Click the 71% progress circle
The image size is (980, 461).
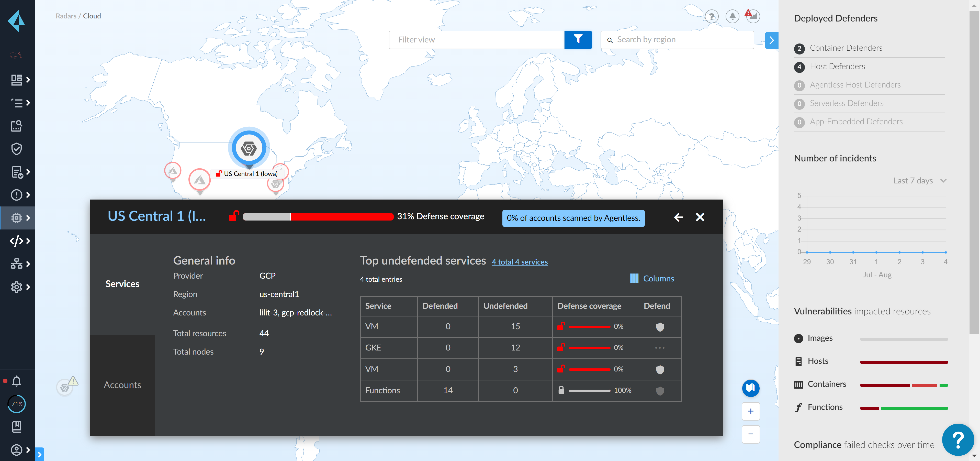[x=17, y=404]
